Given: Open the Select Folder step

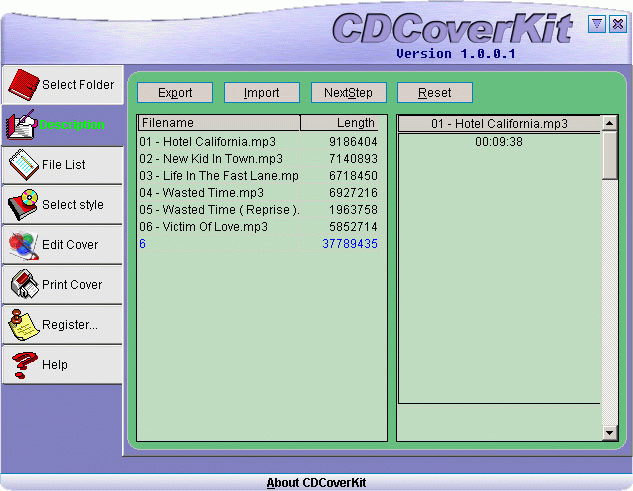Looking at the screenshot, I should 63,85.
